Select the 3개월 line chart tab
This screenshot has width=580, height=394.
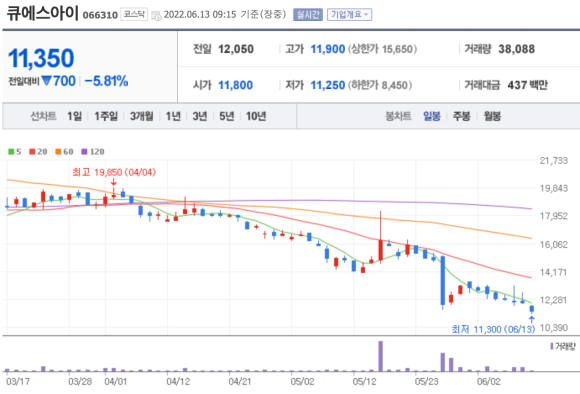click(141, 116)
